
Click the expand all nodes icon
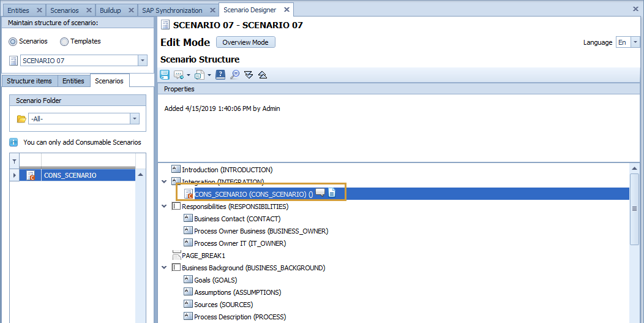249,75
